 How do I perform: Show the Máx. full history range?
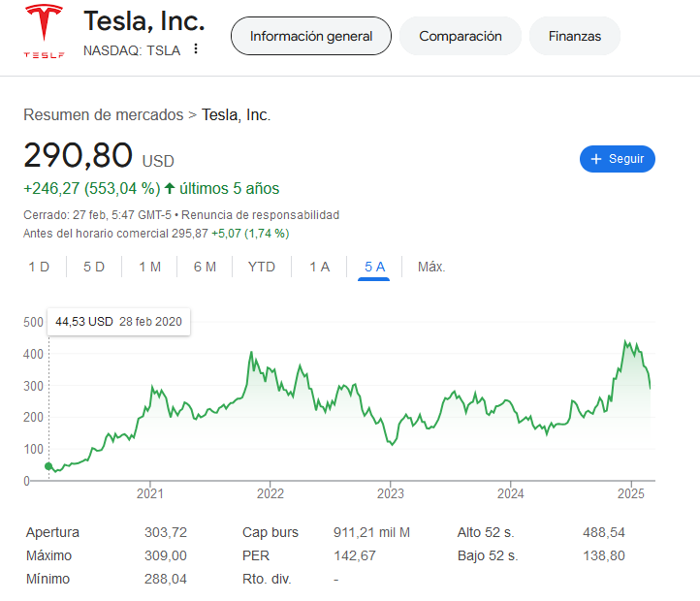431,267
